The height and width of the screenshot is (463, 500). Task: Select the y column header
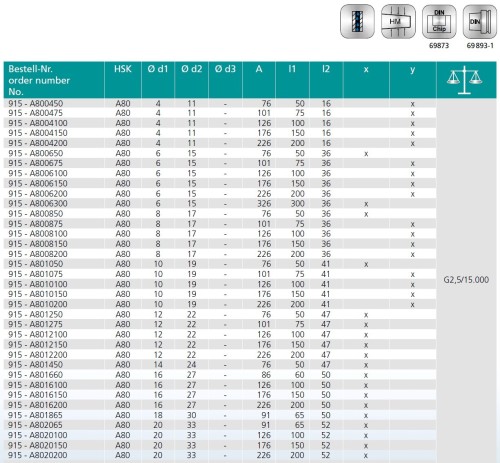[x=412, y=70]
